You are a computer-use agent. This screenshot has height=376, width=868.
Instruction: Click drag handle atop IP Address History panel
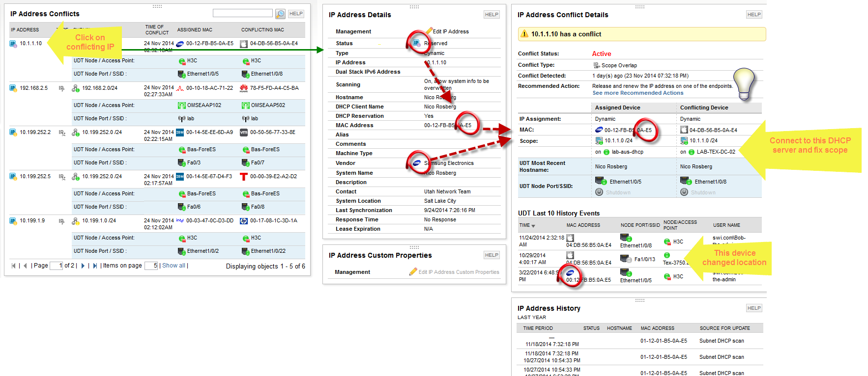point(639,300)
